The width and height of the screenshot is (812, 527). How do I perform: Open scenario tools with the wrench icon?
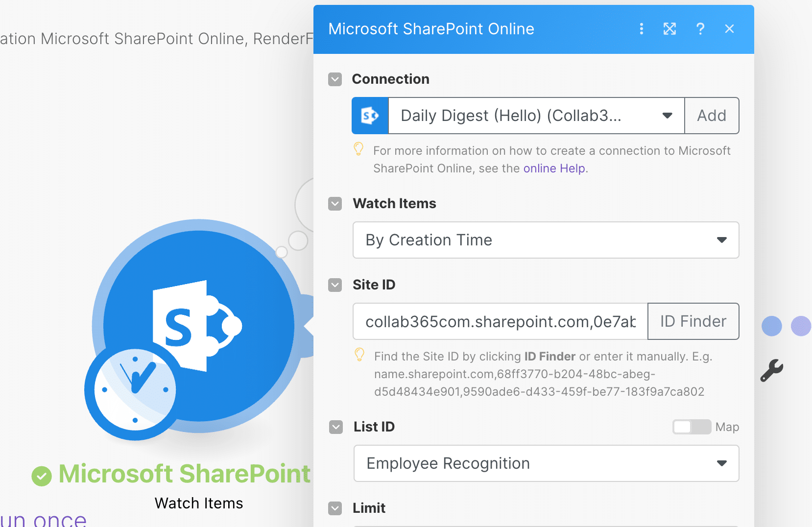(x=772, y=370)
